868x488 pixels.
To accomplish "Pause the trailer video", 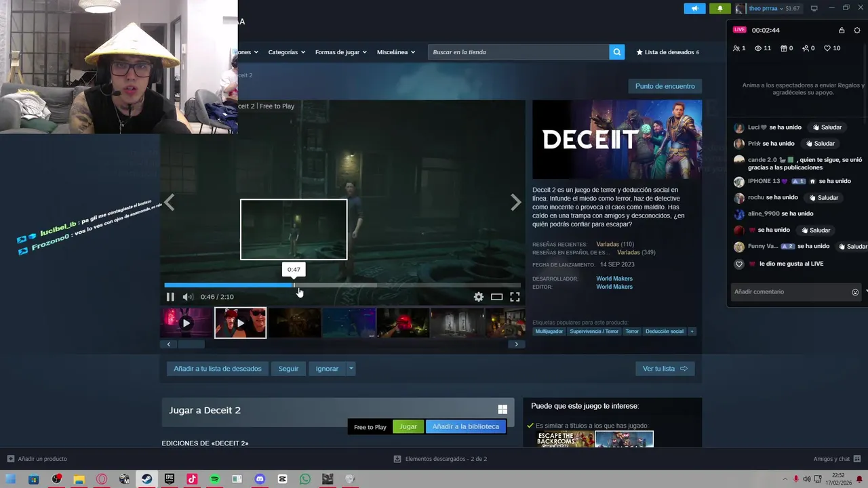I will point(170,297).
